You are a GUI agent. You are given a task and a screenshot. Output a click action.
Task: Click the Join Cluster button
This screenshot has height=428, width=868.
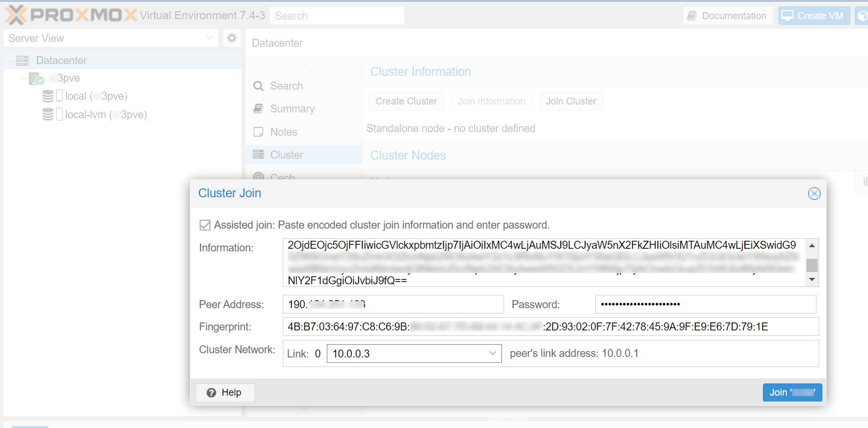click(x=571, y=101)
